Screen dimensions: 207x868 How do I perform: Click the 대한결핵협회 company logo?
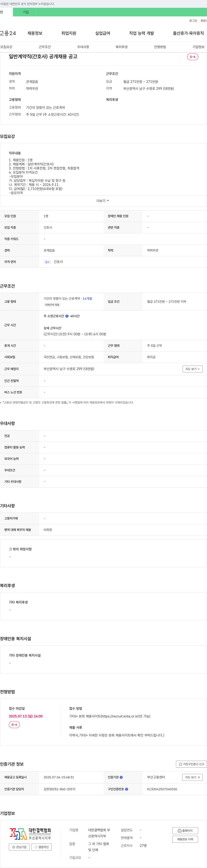click(30, 834)
